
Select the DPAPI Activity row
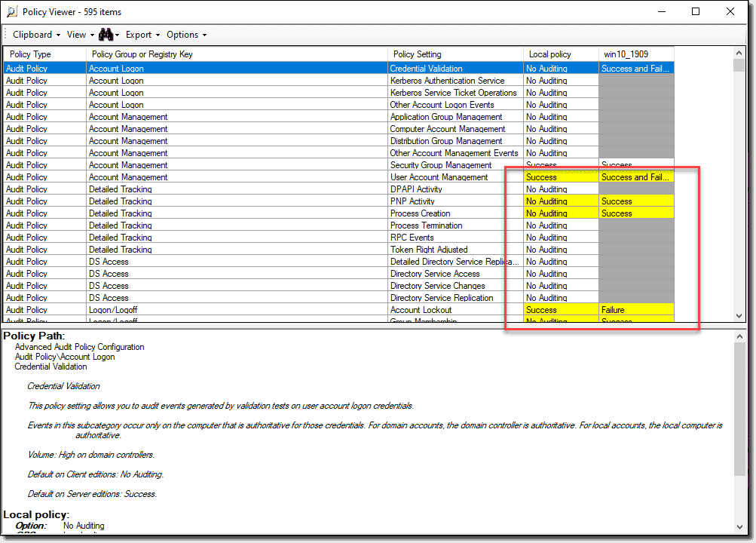click(x=226, y=189)
